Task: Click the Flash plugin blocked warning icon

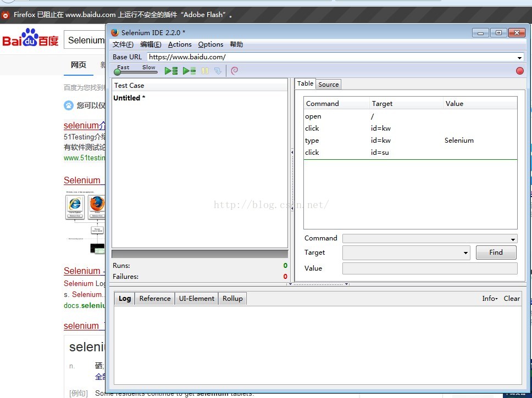Action: (x=5, y=15)
